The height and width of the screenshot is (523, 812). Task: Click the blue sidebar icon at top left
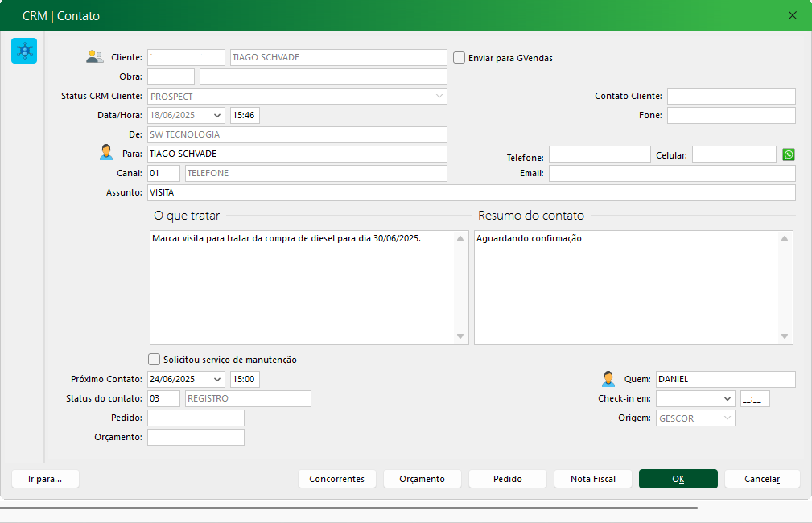click(x=24, y=51)
